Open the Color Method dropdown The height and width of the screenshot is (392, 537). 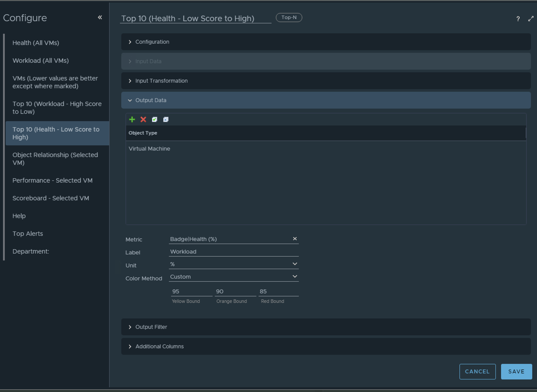233,277
